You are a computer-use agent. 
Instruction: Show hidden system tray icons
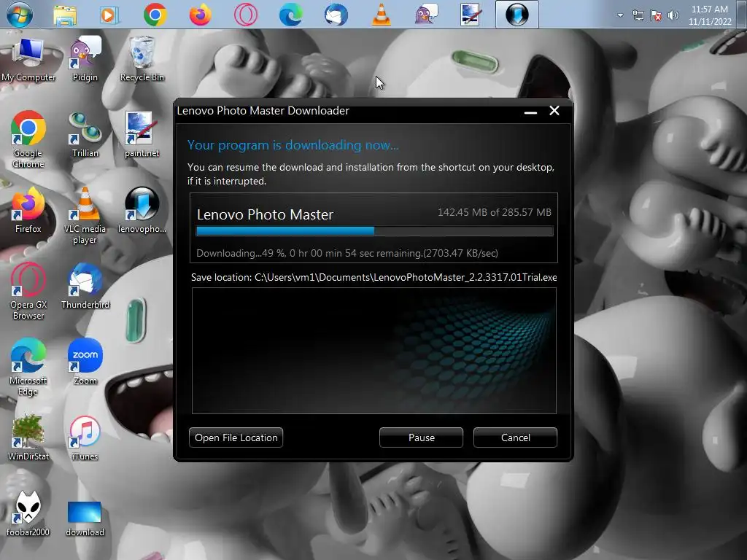coord(620,15)
